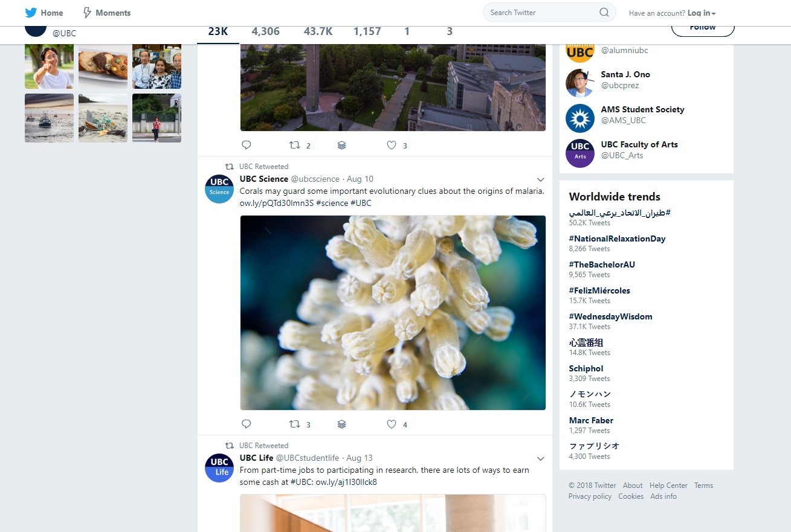
Task: Open the Cookies footer link
Action: (x=631, y=496)
